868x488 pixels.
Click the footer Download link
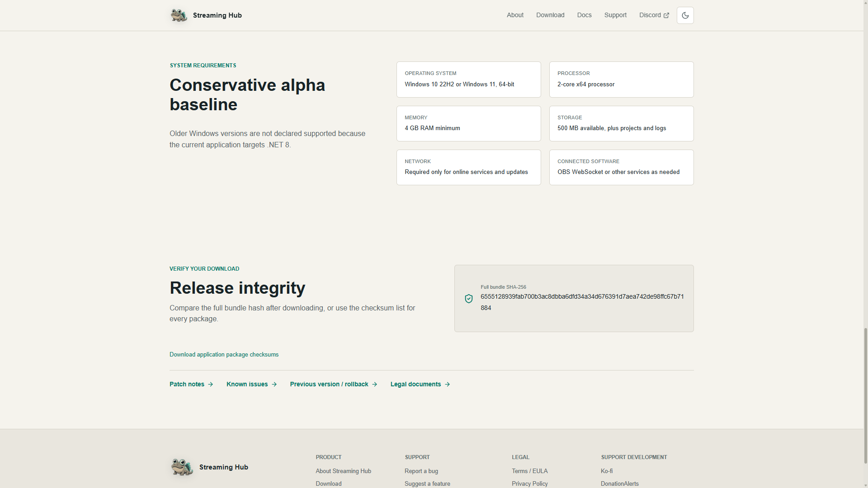(329, 483)
